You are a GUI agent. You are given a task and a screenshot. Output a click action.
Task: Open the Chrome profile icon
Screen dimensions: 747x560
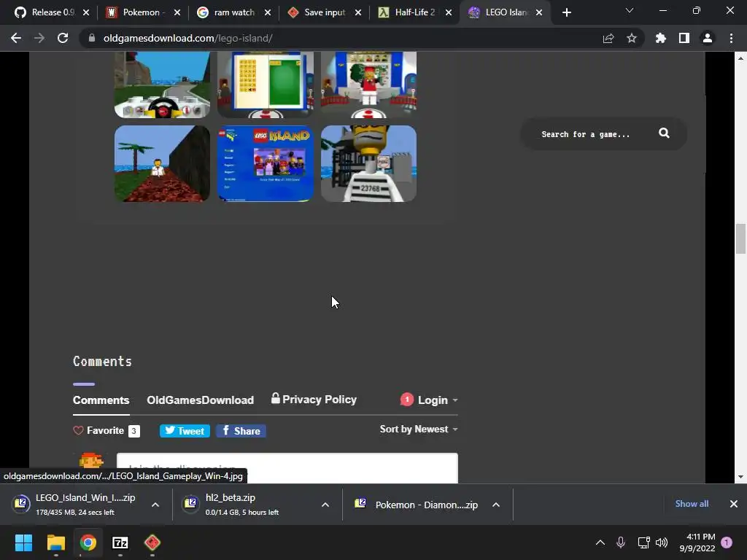click(x=708, y=38)
